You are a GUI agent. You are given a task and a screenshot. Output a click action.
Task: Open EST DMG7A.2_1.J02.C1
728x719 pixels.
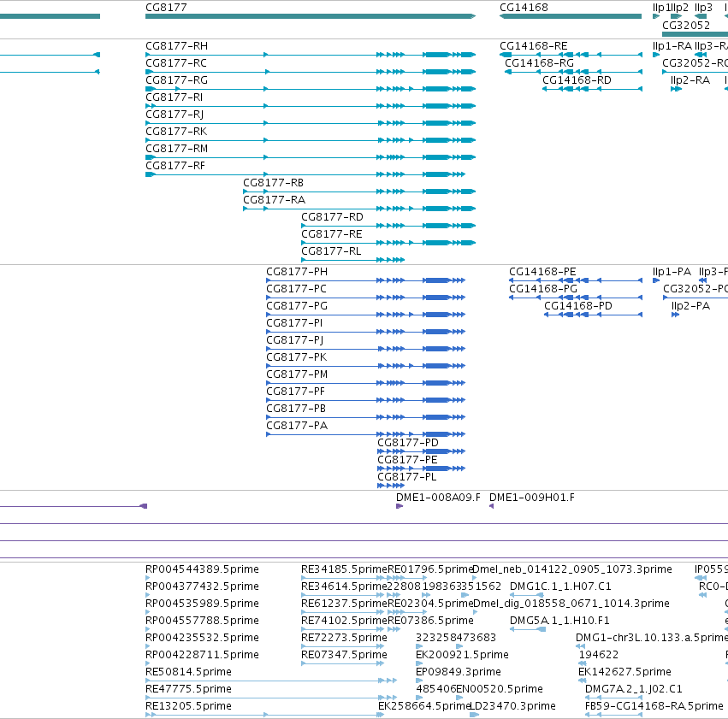[x=633, y=689]
